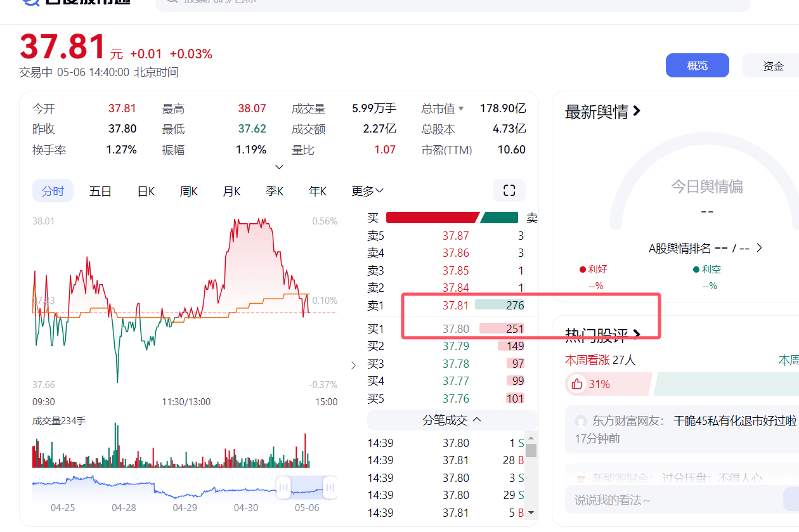Viewport: 799px width, 532px height.
Task: Toggle the 总市值 dropdown arrow
Action: tap(461, 108)
